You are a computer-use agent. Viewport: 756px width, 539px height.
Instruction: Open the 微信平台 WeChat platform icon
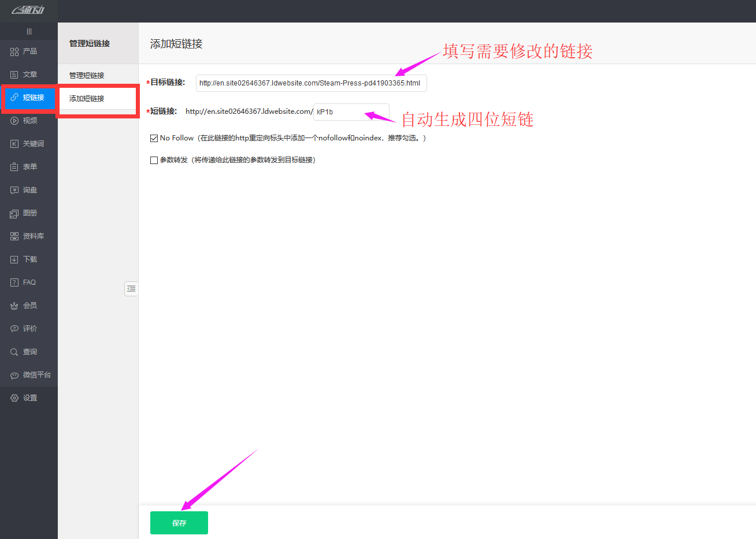[14, 375]
